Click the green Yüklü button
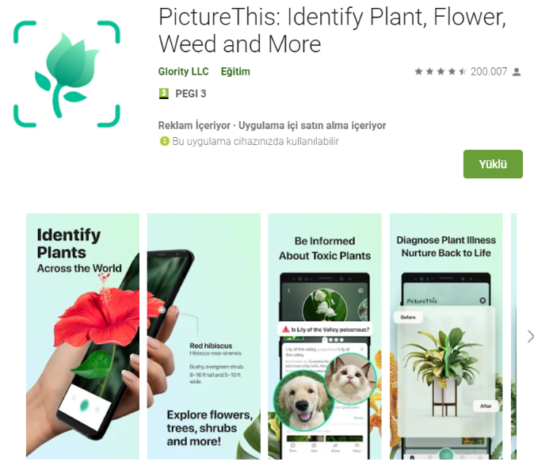534x462 pixels. [493, 164]
